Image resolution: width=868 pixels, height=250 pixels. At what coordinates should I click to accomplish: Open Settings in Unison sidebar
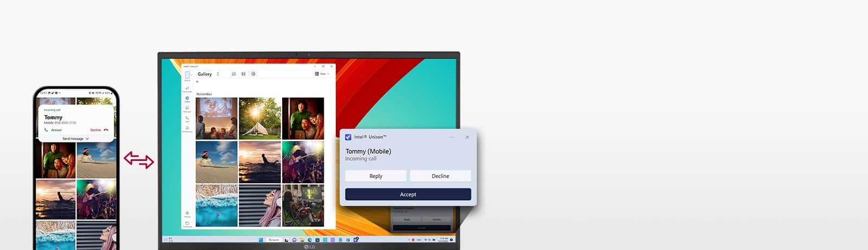(187, 214)
